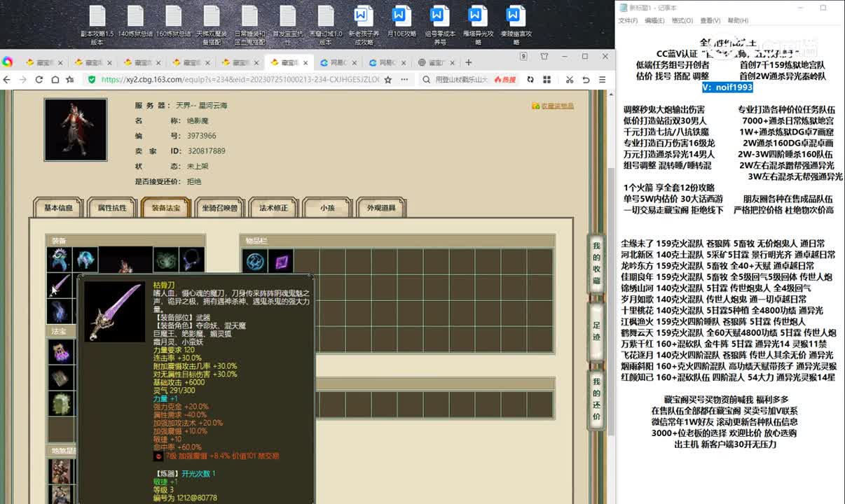Switch to the 外观道具 tab
845x504 pixels.
[381, 208]
